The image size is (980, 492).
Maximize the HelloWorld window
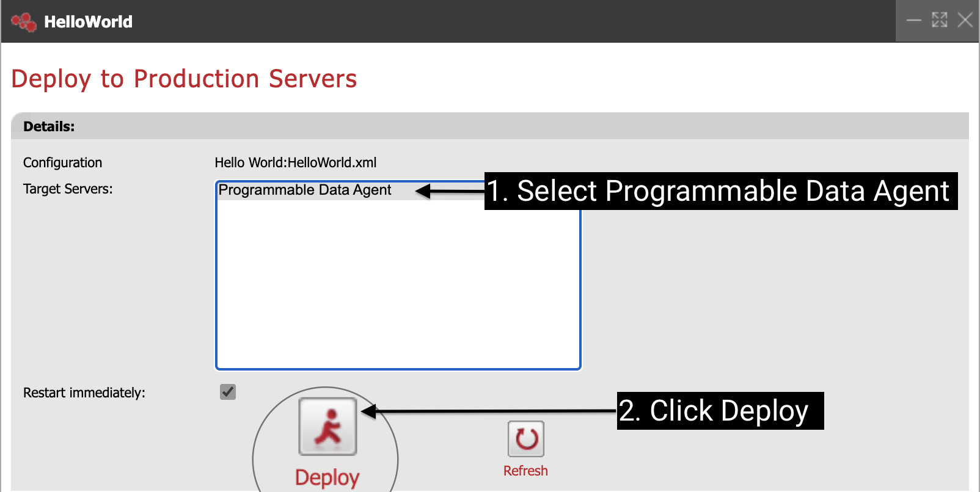point(939,21)
